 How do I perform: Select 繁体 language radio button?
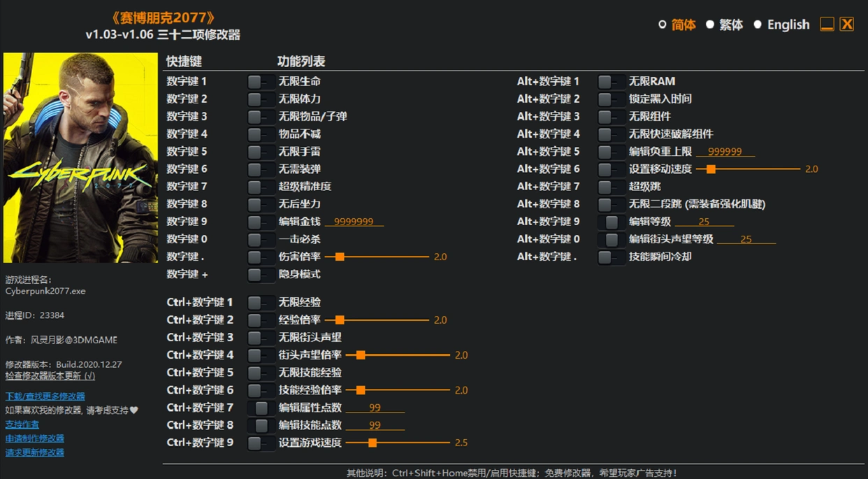pyautogui.click(x=709, y=24)
